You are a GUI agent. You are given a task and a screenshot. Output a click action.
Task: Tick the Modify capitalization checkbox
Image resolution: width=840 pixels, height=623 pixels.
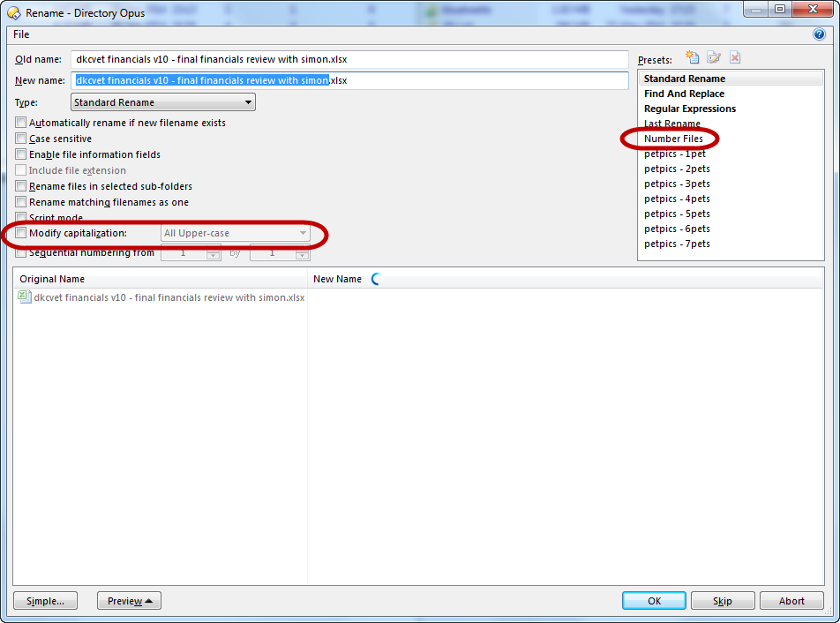(x=21, y=234)
